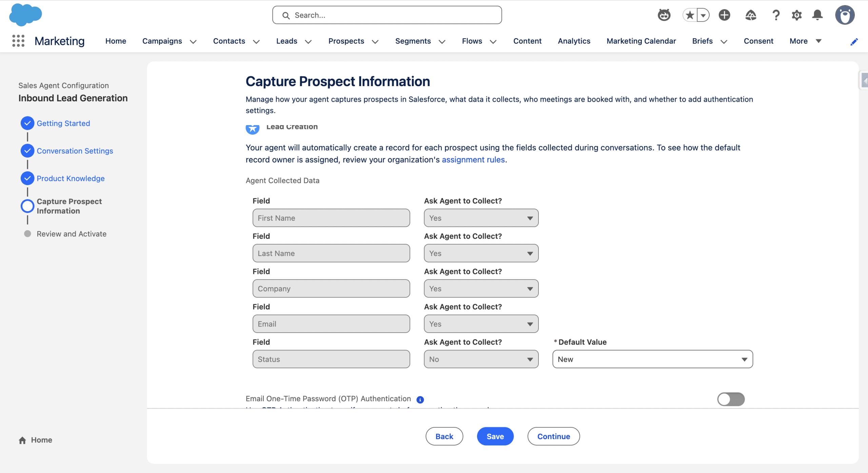868x473 pixels.
Task: Open the App Launcher grid icon
Action: (18, 41)
